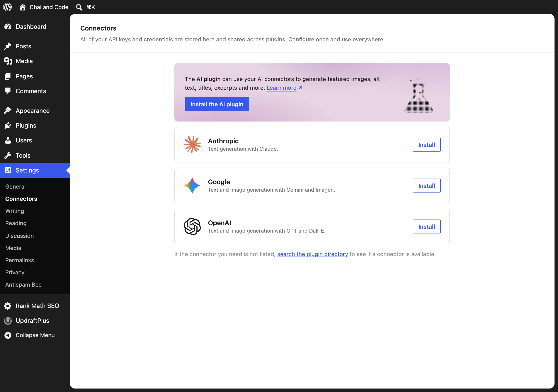The width and height of the screenshot is (558, 392).
Task: Click the AI plugin flask illustration
Action: [x=418, y=93]
